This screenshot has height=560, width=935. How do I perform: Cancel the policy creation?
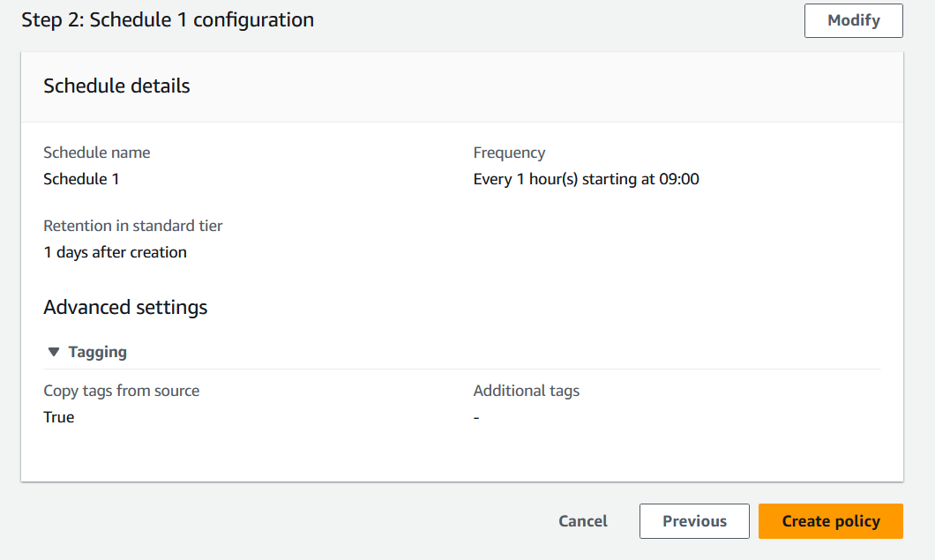582,521
